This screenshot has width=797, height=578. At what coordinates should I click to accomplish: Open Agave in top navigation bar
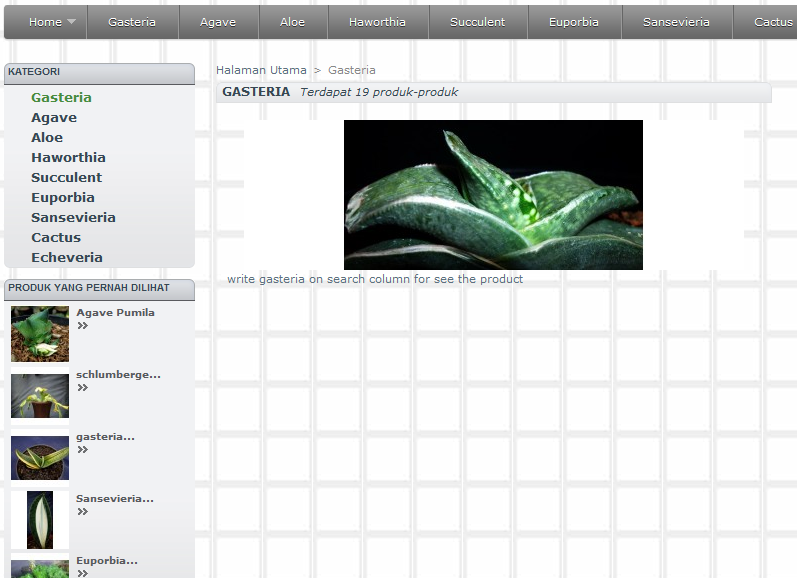(218, 22)
